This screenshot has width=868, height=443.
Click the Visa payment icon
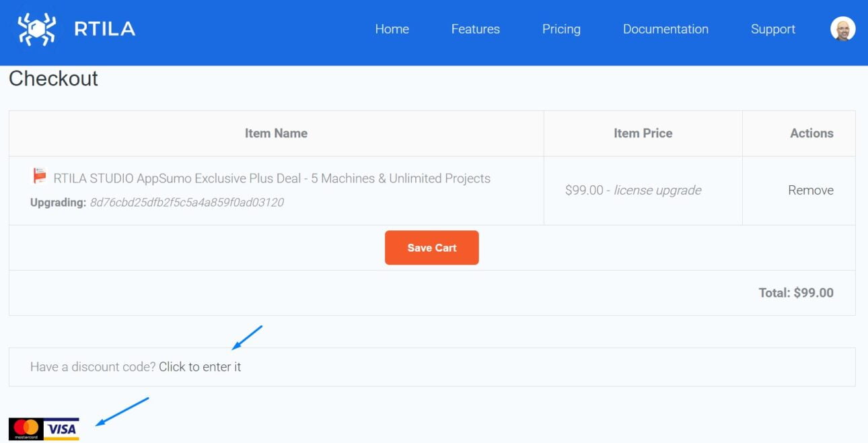tap(62, 428)
